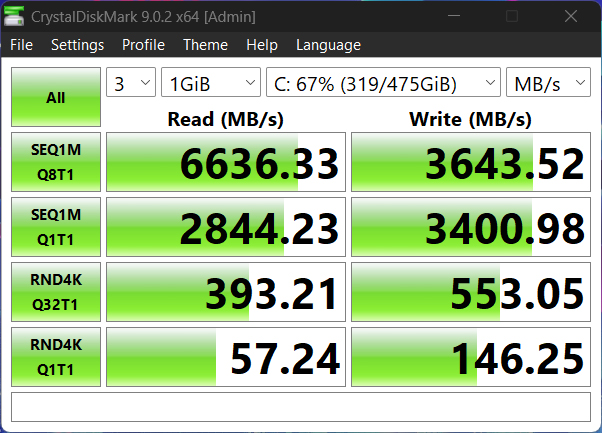Open the Theme menu
The image size is (602, 433).
[x=205, y=45]
